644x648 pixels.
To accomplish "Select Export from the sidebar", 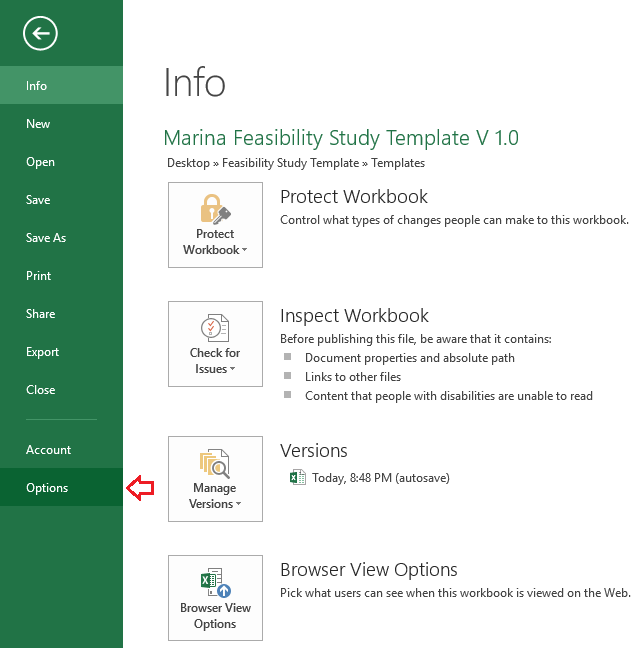I will [42, 352].
